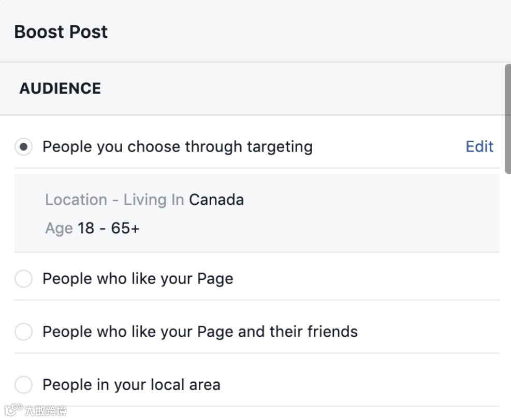
Task: Click empty space in the Boost Post header bar
Action: (x=311, y=32)
